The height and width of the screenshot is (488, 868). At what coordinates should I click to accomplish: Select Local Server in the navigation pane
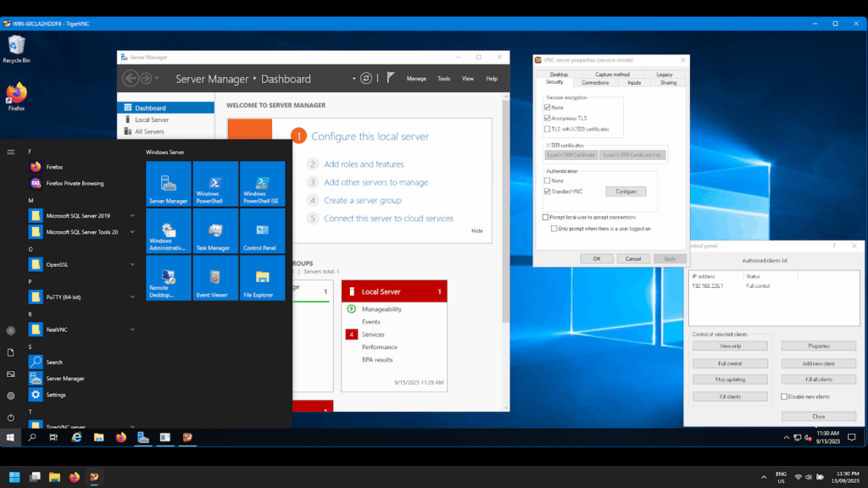coord(152,119)
